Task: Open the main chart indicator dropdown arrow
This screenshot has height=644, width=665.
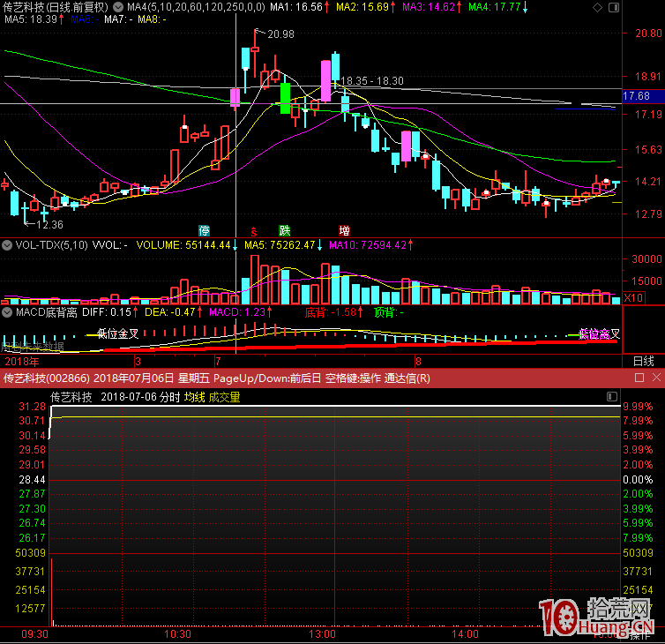Action: (118, 7)
